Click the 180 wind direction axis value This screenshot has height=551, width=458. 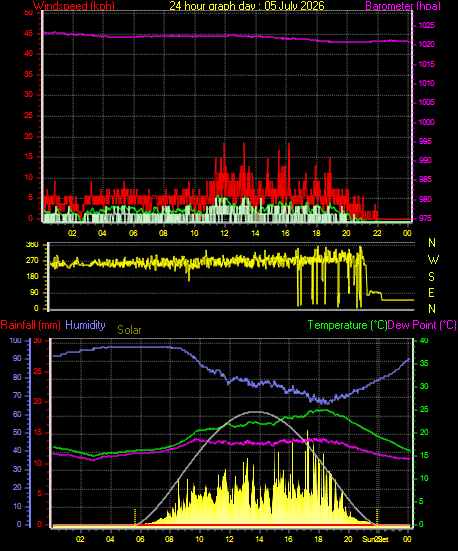tap(32, 277)
